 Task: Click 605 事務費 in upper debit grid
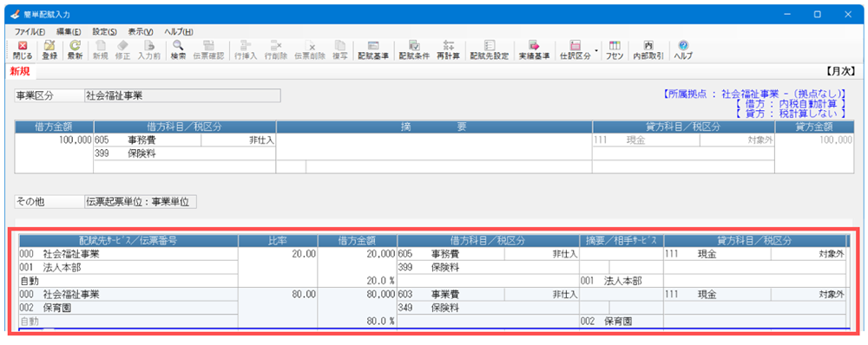148,140
